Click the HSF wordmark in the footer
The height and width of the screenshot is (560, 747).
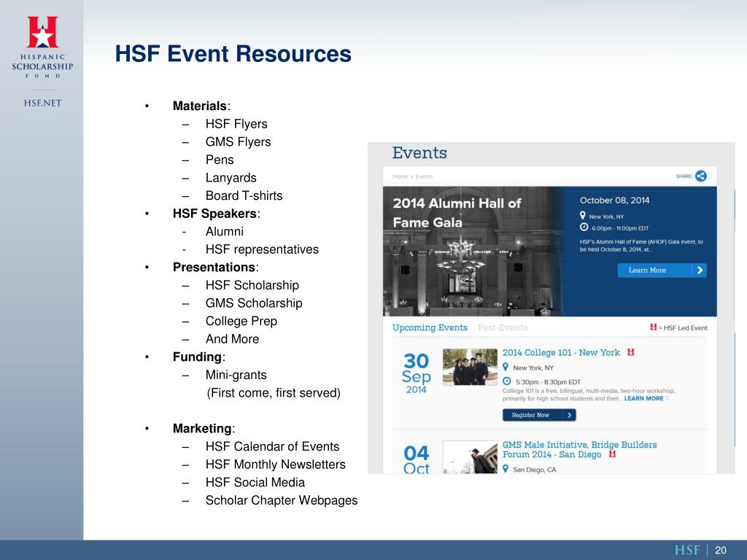point(687,551)
